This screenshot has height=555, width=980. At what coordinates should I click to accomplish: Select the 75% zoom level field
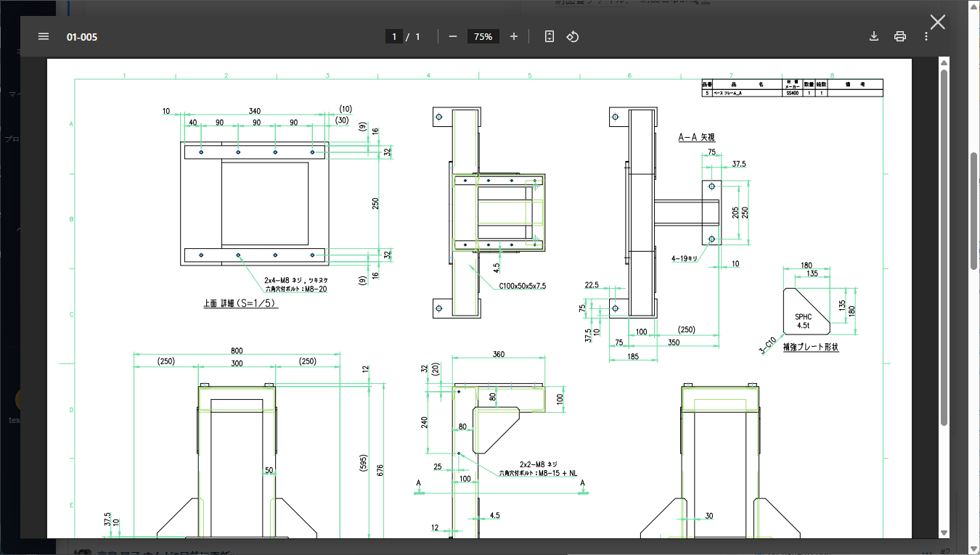coord(483,36)
